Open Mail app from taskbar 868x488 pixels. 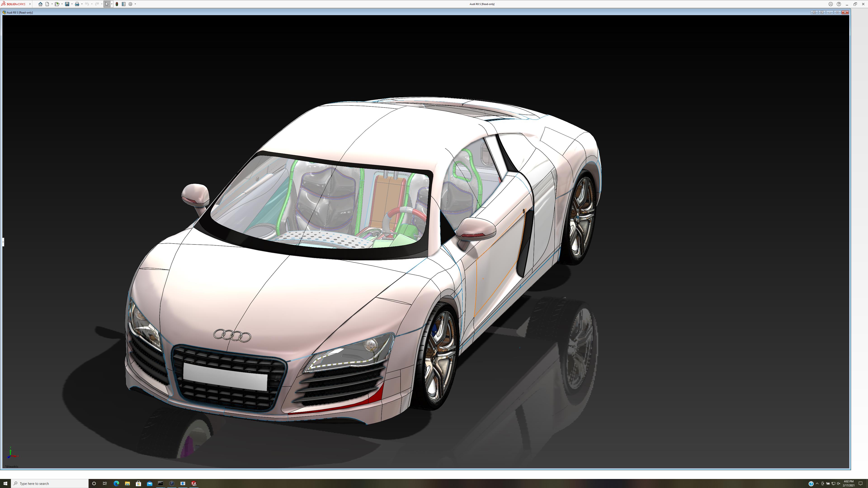point(150,483)
